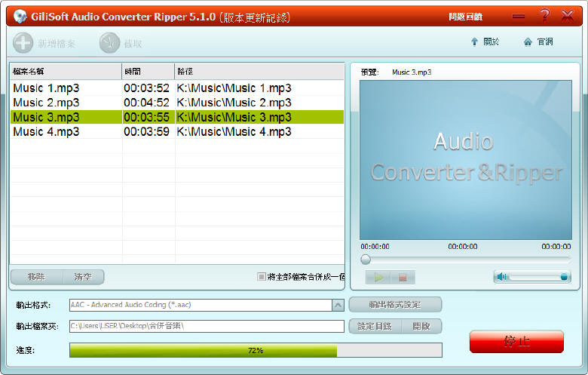
Task: Open output format settings button
Action: point(395,305)
